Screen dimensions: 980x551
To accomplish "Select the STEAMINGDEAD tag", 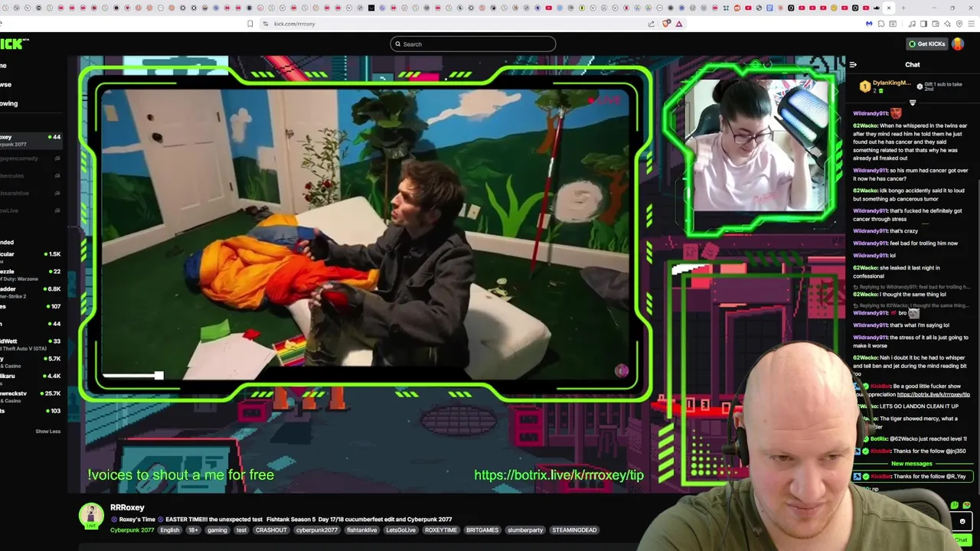I will (x=574, y=530).
